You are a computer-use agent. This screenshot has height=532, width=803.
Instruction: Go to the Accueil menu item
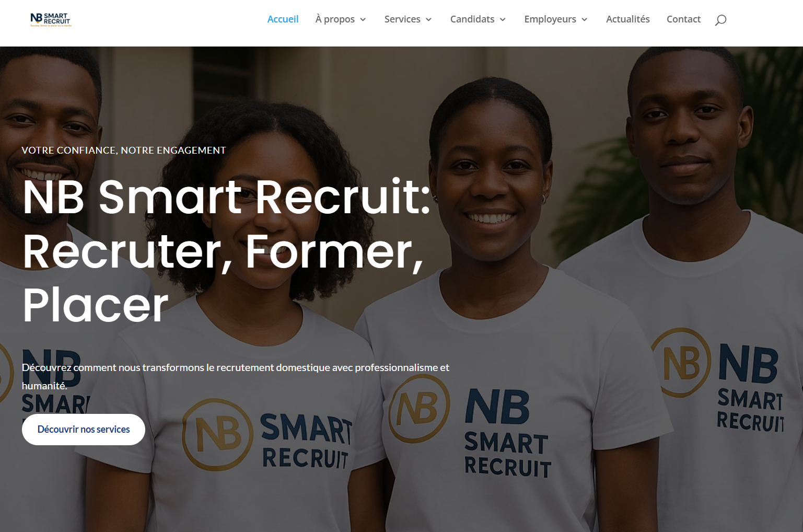click(283, 19)
